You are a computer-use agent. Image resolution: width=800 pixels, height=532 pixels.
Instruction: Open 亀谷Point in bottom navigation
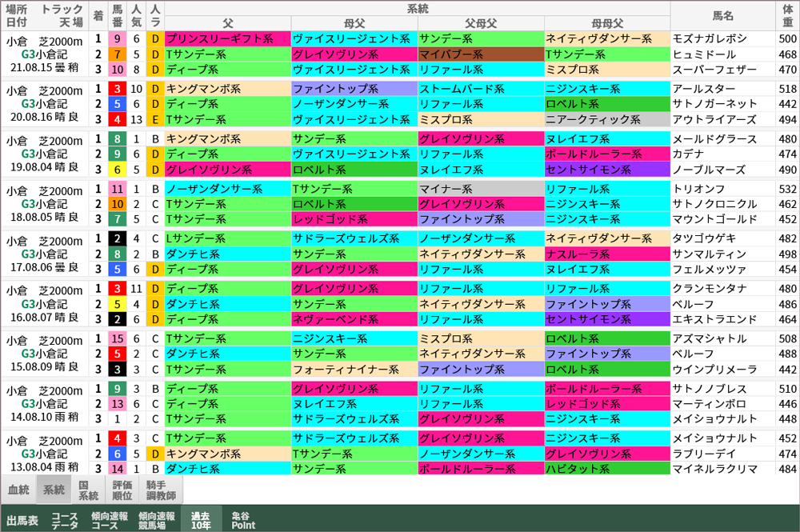click(243, 520)
